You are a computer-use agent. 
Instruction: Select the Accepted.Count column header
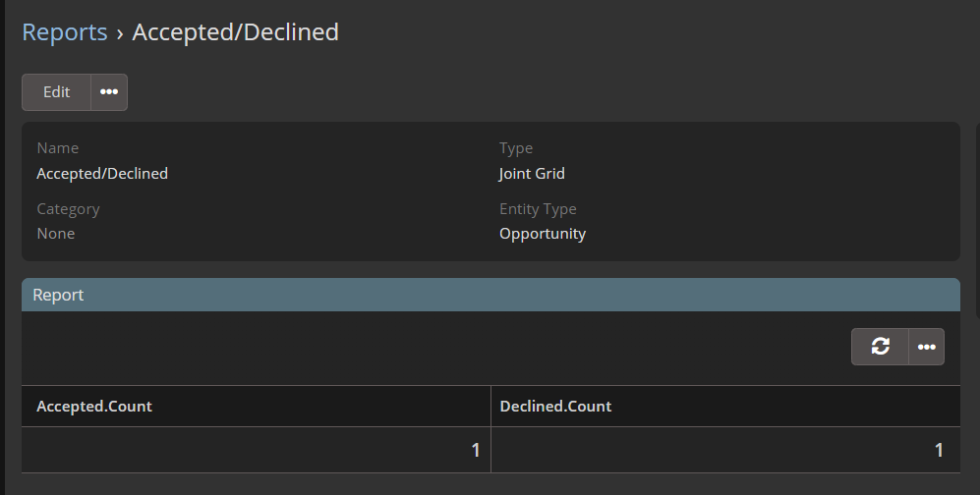[94, 407]
